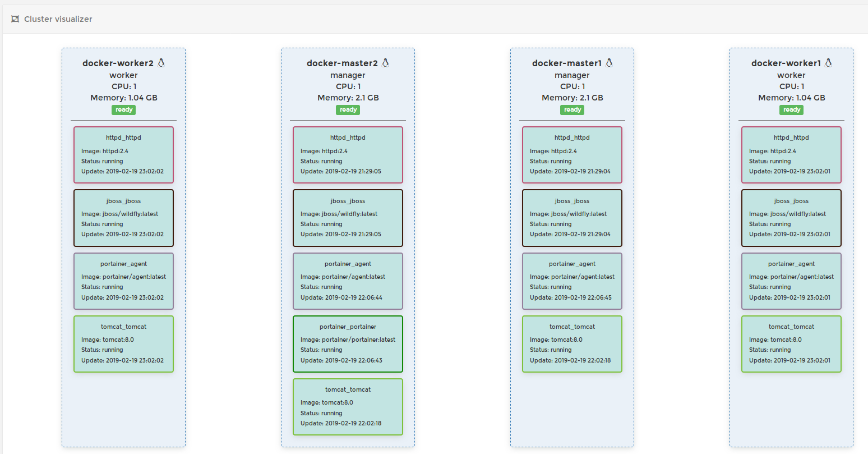The height and width of the screenshot is (454, 868).
Task: Select the tomcat_tomcat card on docker-worker1
Action: tap(791, 344)
